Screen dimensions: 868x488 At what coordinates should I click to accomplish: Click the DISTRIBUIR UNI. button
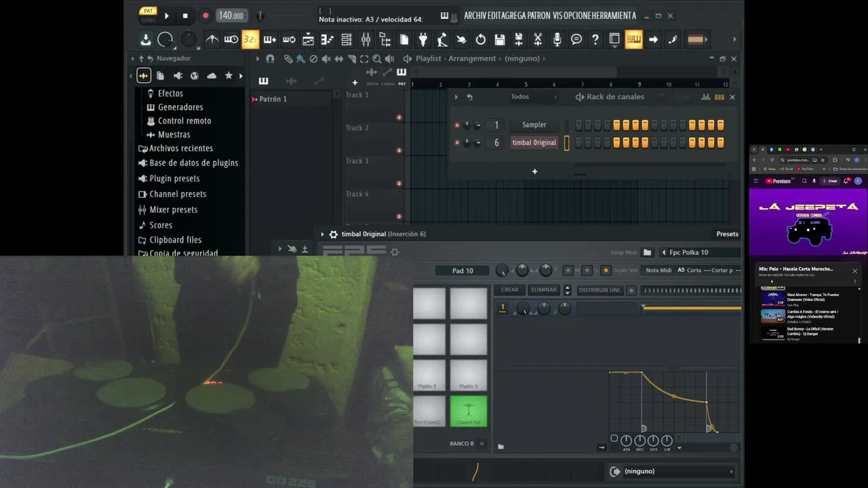[599, 290]
